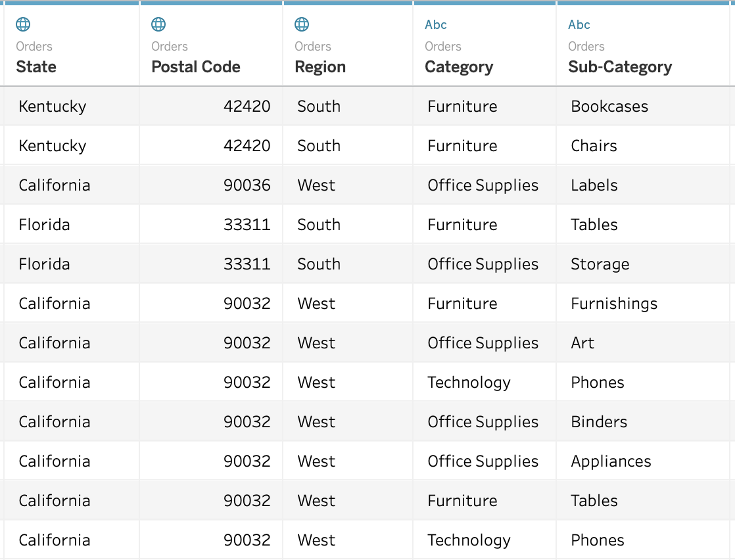Click Kentucky in the Bookcases row
The height and width of the screenshot is (560, 735).
point(53,106)
